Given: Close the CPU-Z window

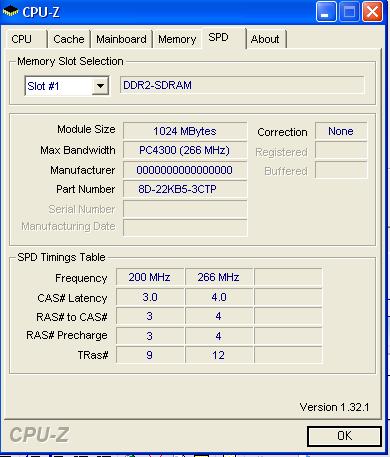Looking at the screenshot, I should click(372, 12).
